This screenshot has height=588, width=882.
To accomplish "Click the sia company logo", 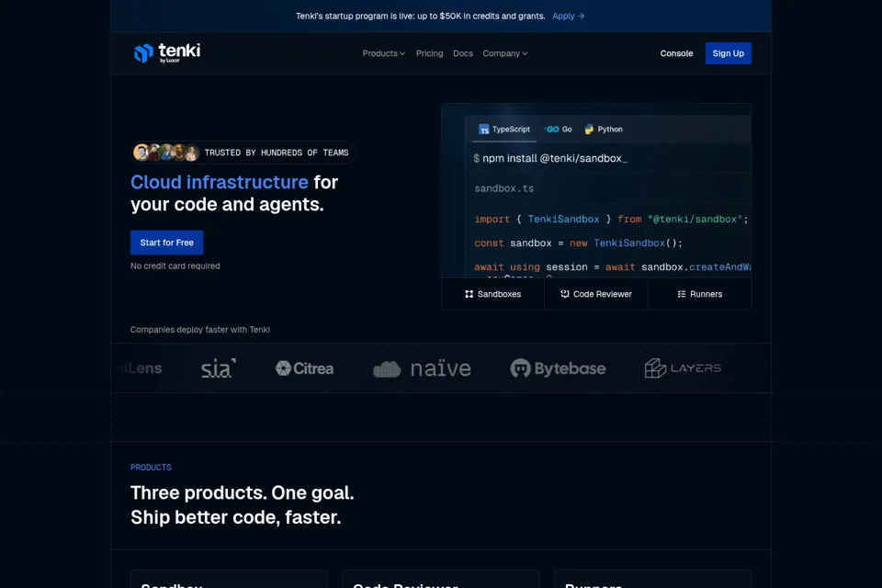I will click(x=219, y=368).
